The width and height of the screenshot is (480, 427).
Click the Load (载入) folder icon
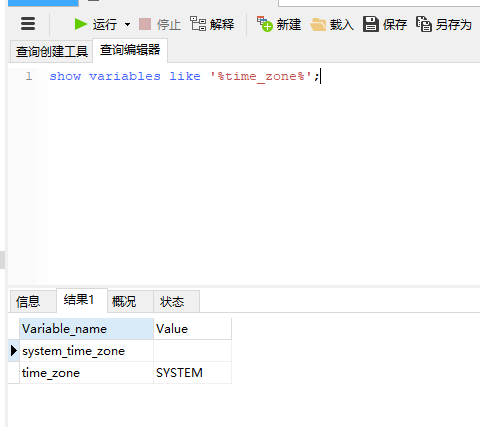318,25
